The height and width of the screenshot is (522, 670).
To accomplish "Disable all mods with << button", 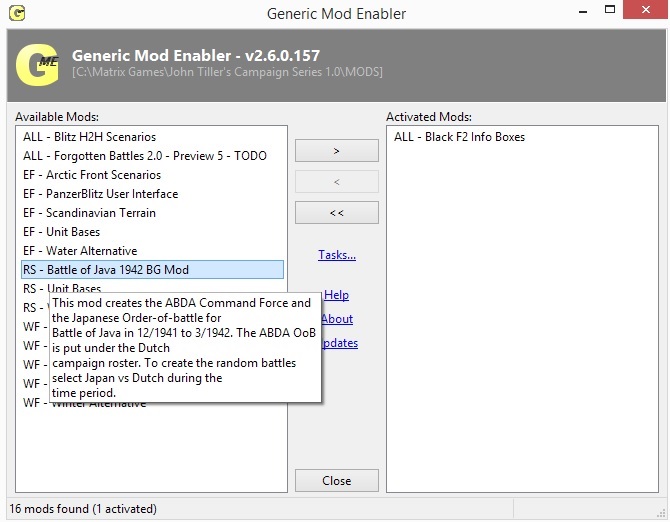I will 336,212.
